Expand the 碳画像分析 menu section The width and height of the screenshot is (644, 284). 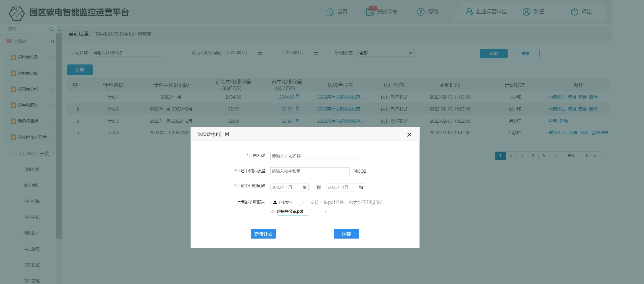[53, 89]
